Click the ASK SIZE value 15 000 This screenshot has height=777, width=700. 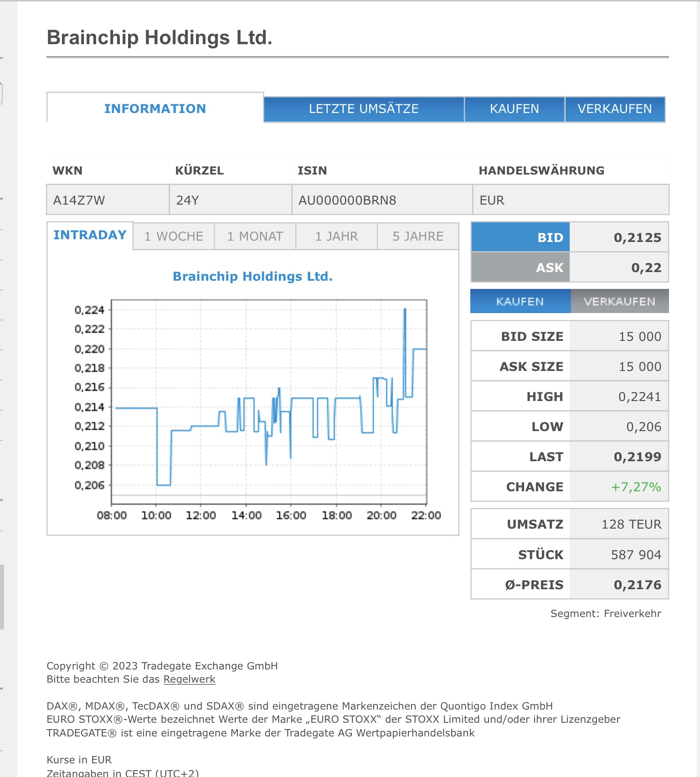click(x=640, y=366)
